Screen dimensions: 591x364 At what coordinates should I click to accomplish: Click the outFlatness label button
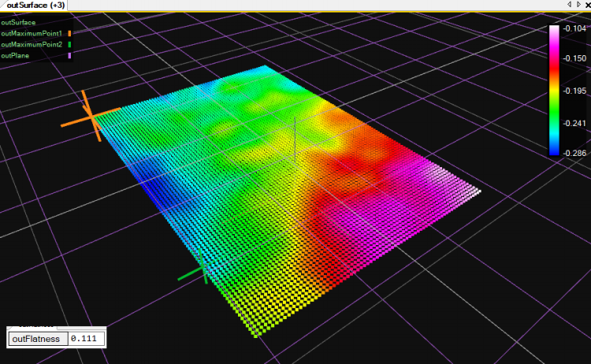click(36, 338)
